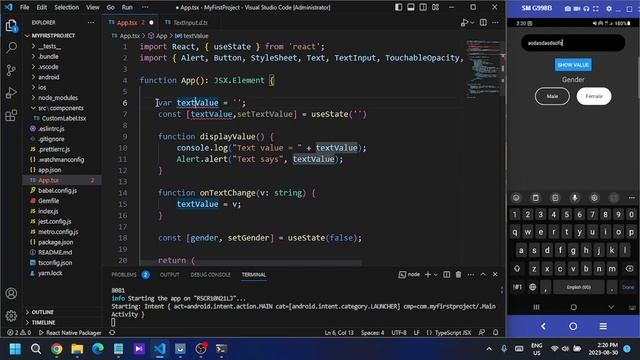The image size is (640, 360).
Task: Open Microsoft Edge from taskbar
Action: 98,349
